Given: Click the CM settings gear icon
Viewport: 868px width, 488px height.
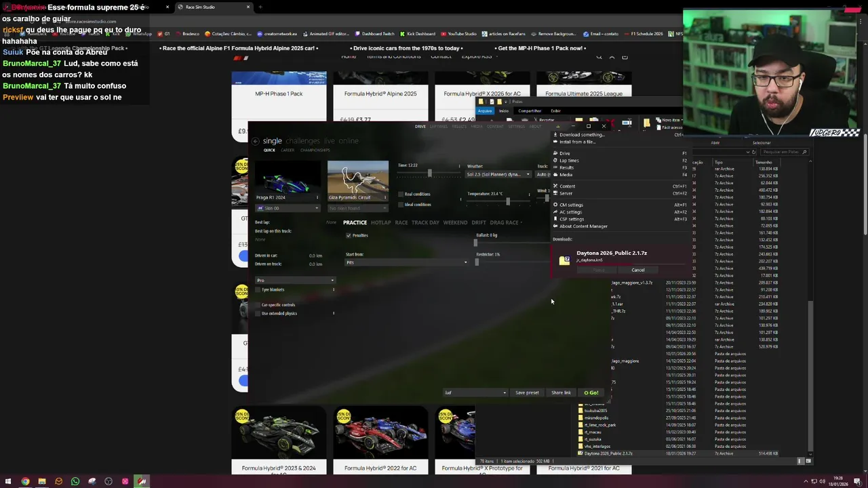Looking at the screenshot, I should [x=555, y=205].
